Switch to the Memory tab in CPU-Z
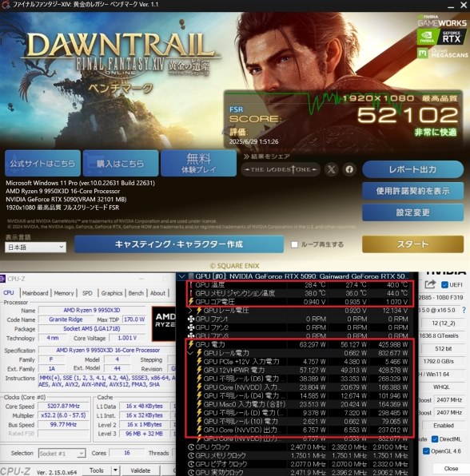This screenshot has height=476, width=470. click(x=64, y=293)
